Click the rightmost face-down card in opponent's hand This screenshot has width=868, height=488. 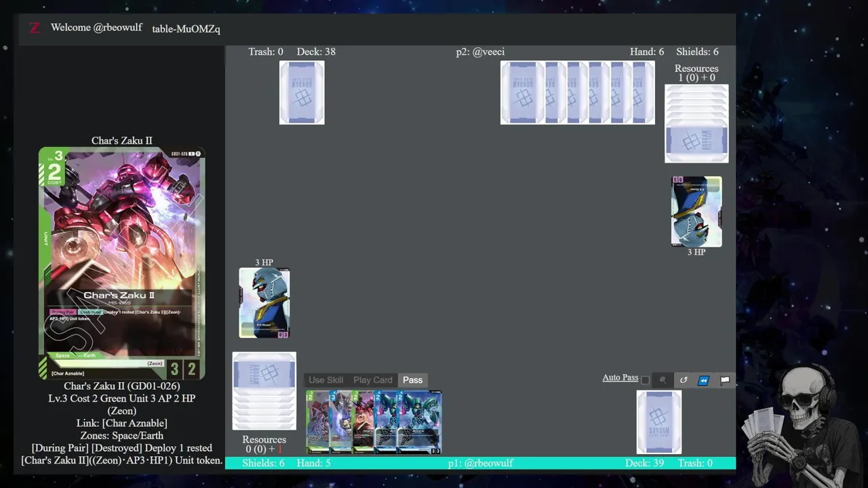644,93
